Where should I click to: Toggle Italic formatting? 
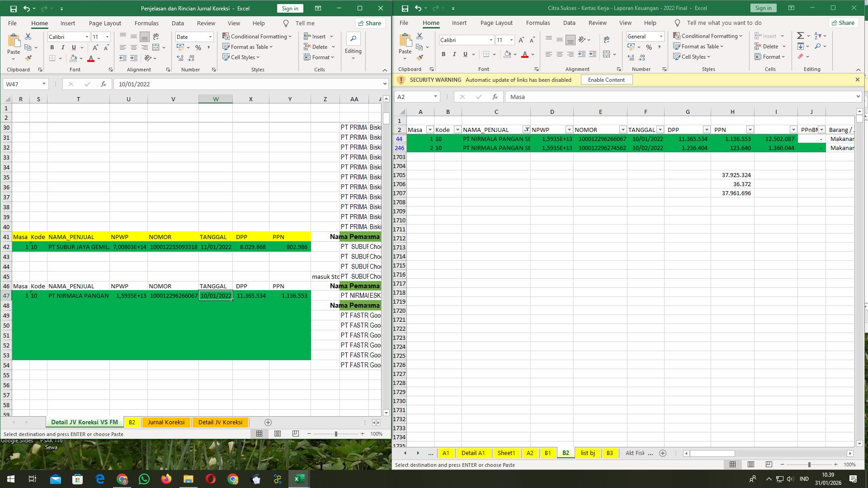coord(63,47)
